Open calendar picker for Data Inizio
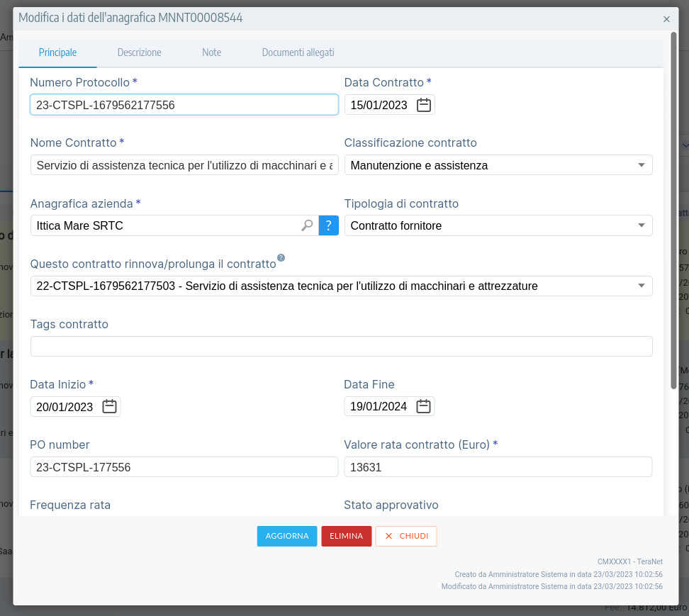This screenshot has width=689, height=616. 109,406
